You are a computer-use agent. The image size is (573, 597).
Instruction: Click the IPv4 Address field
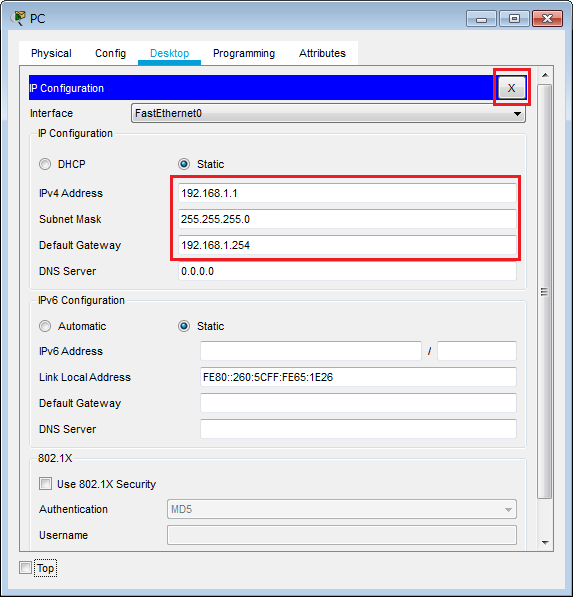click(347, 193)
